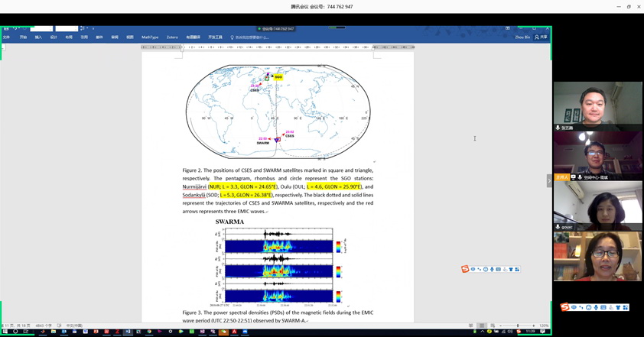Open the second Quick Access toolbar combo box

pyautogui.click(x=67, y=29)
